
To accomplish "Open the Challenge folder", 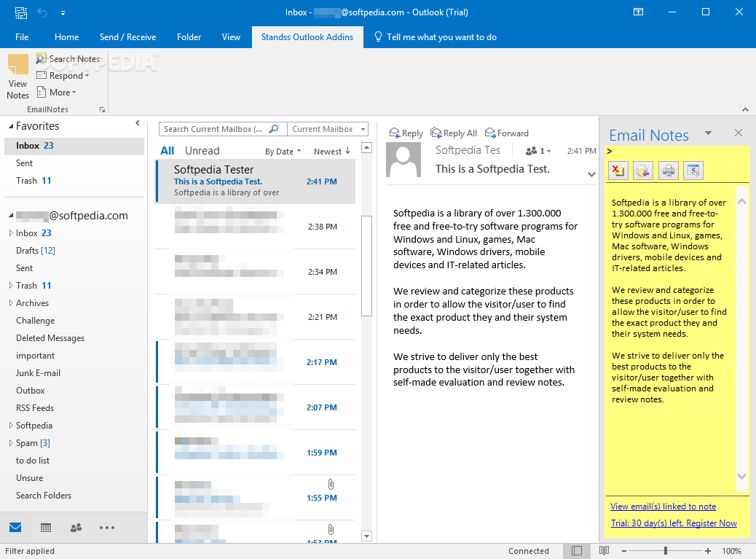I will (35, 321).
